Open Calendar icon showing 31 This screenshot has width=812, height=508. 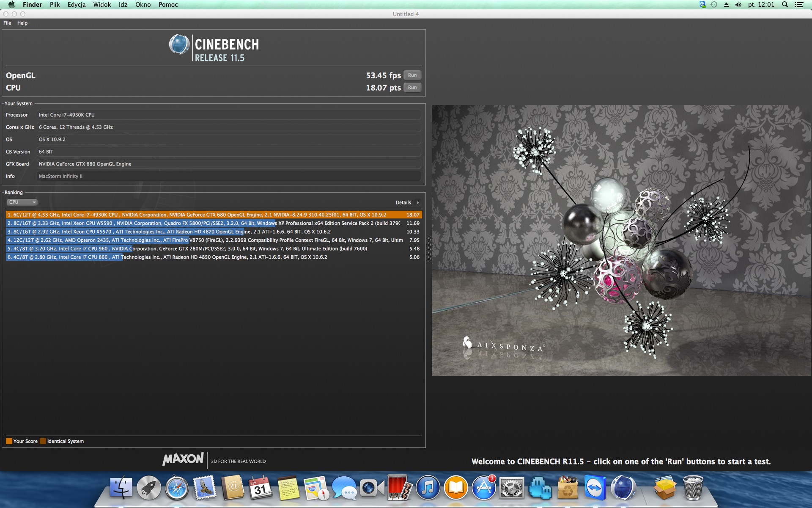click(261, 488)
